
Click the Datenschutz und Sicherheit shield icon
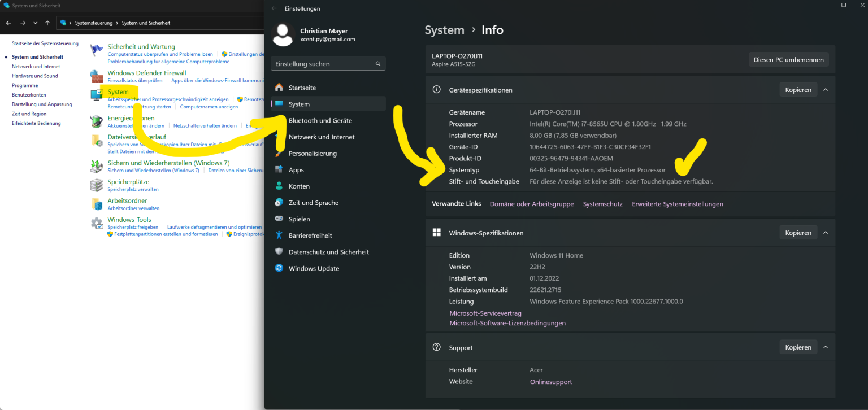(x=279, y=252)
